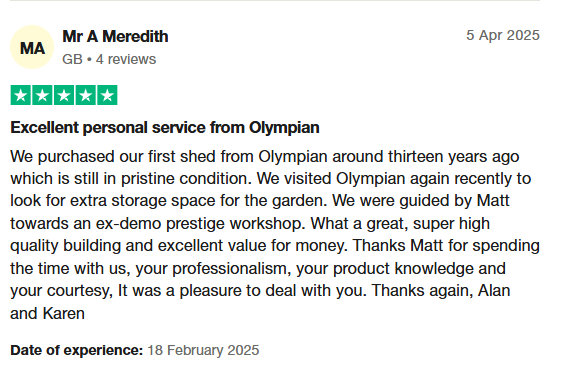
Task: Click the review text starting 'We purchased'
Action: click(x=275, y=235)
